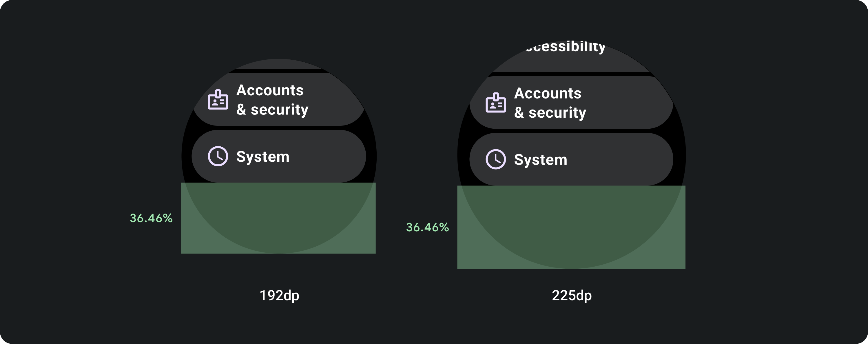Select the 225dp caption text
The width and height of the screenshot is (868, 344).
pyautogui.click(x=572, y=296)
